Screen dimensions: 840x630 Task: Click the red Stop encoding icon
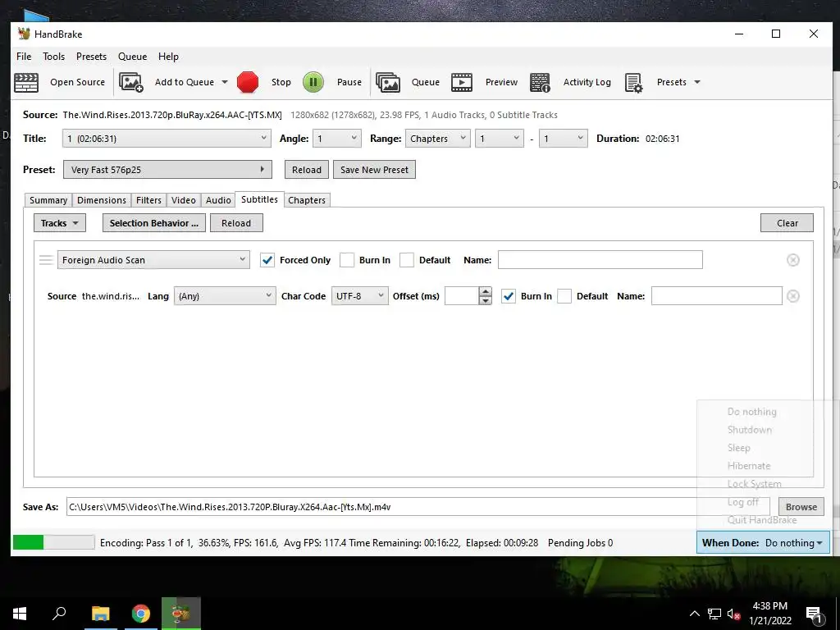248,82
